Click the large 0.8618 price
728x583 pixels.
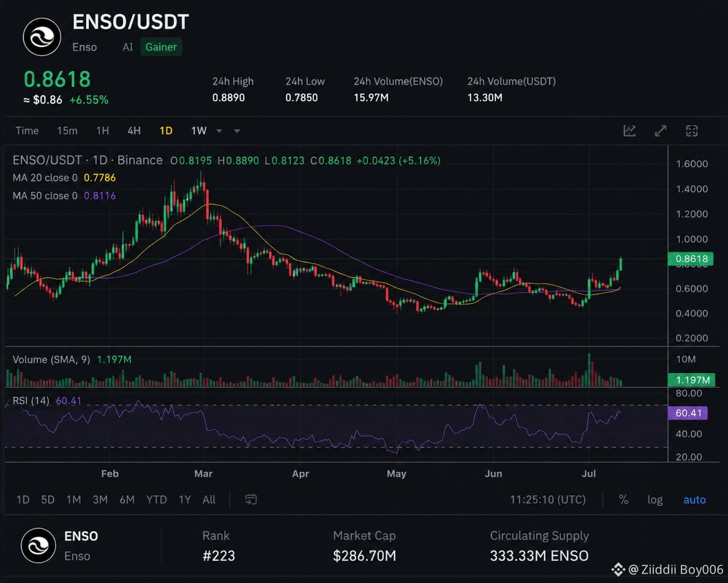(57, 79)
